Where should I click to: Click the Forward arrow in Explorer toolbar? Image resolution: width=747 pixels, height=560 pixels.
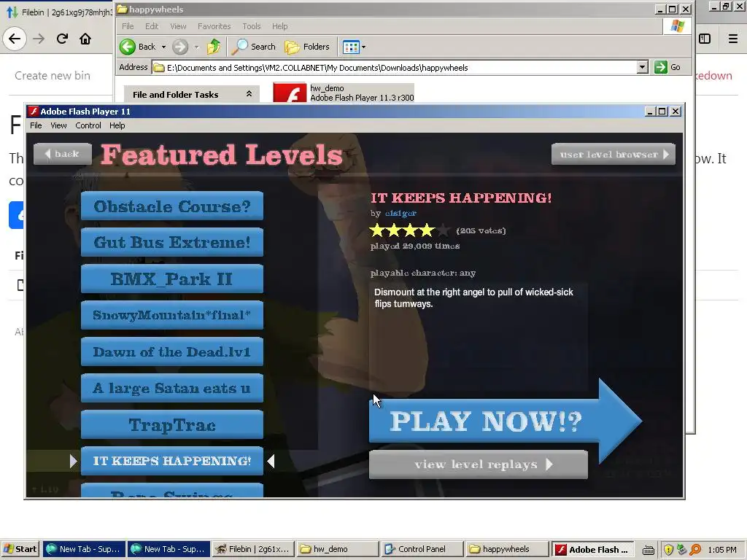coord(180,47)
